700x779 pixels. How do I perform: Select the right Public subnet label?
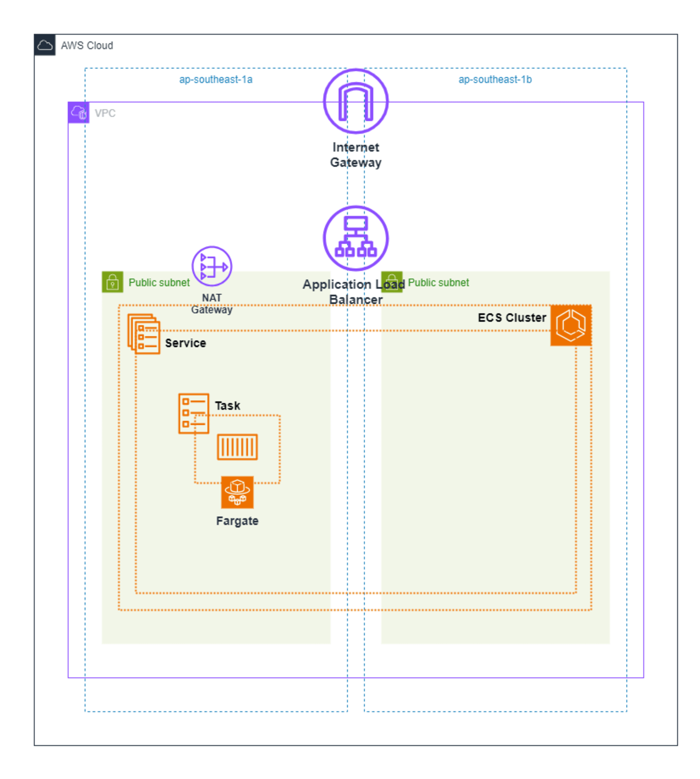(x=438, y=282)
